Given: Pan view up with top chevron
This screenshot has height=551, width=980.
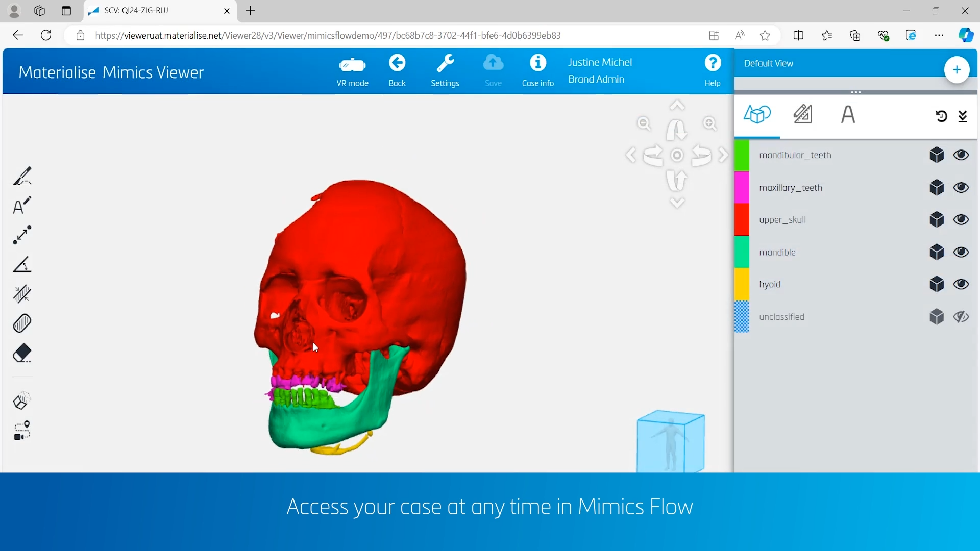Looking at the screenshot, I should tap(677, 105).
